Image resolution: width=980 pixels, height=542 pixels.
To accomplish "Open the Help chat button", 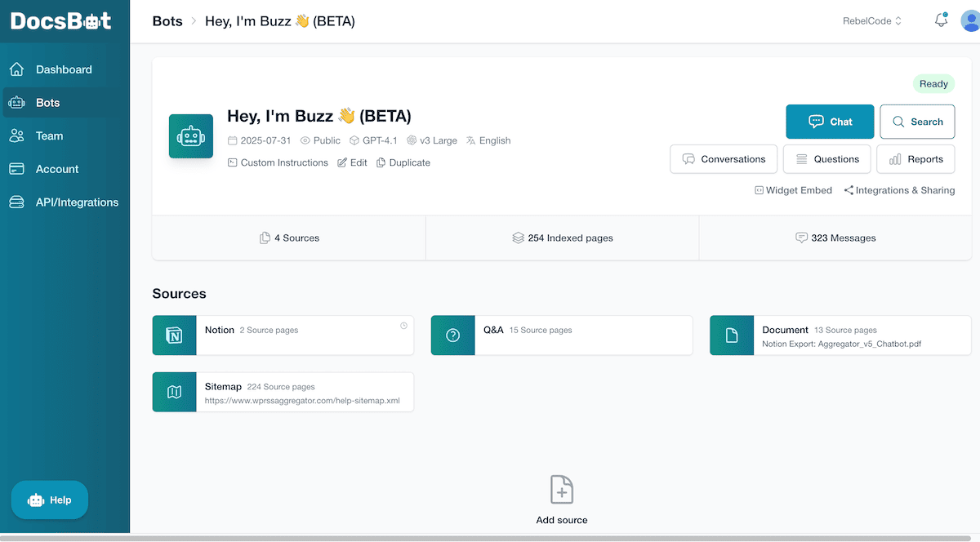I will coord(50,500).
